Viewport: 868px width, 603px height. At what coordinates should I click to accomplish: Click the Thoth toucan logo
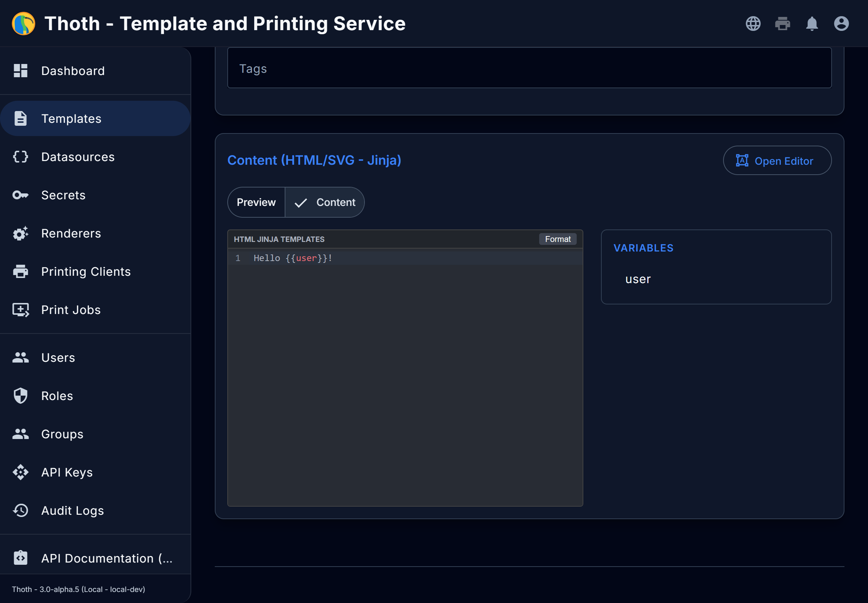tap(24, 24)
